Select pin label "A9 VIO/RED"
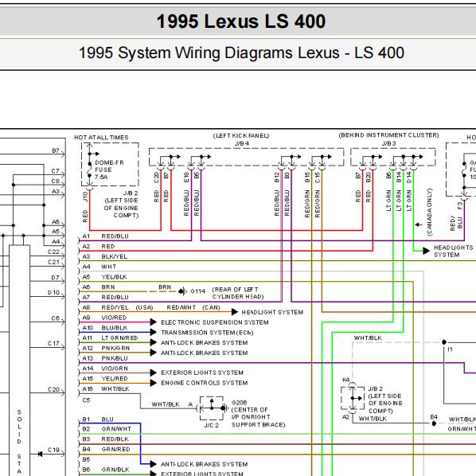Image resolution: width=476 pixels, height=476 pixels. (x=104, y=318)
